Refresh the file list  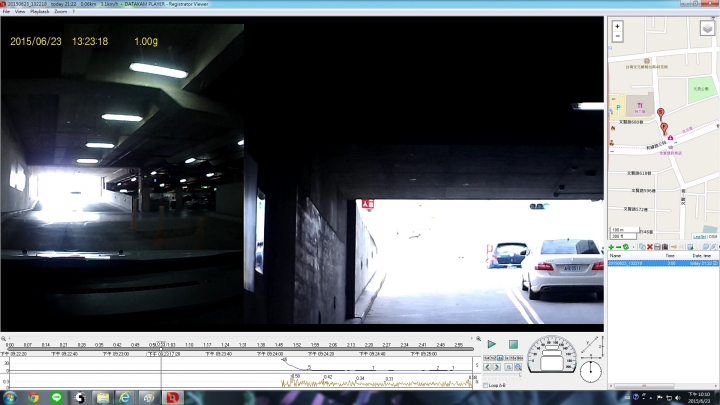[x=626, y=247]
